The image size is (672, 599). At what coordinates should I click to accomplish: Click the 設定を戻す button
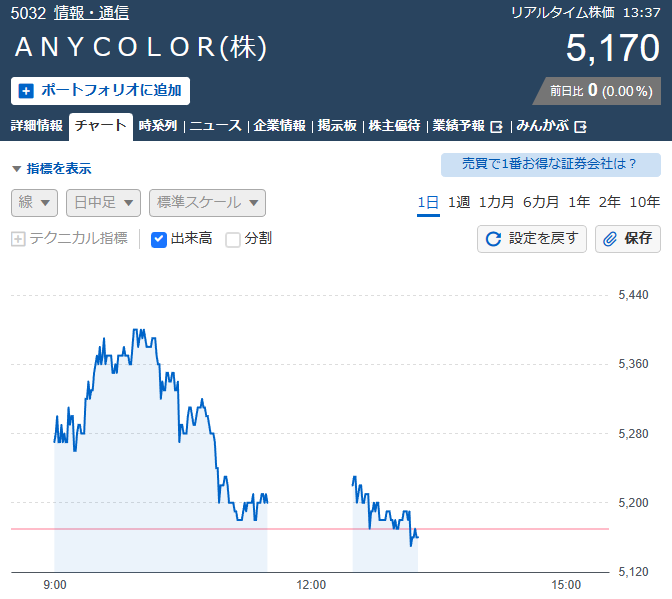tap(532, 239)
